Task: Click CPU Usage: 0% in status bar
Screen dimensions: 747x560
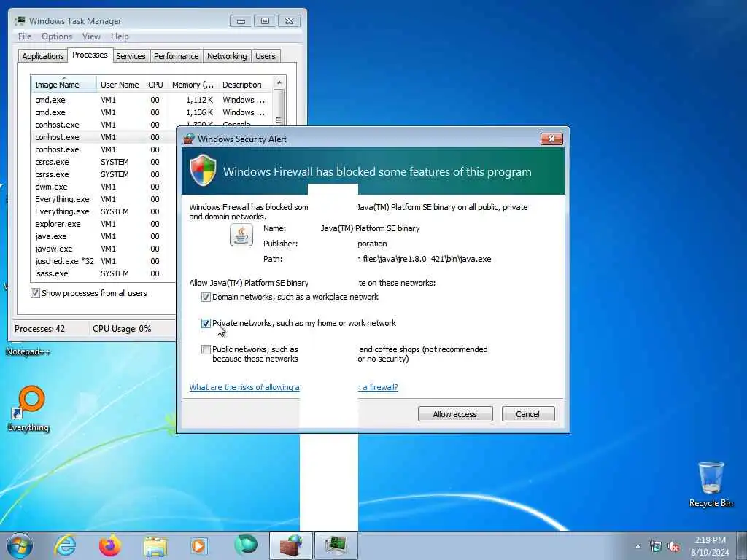Action: 122,329
